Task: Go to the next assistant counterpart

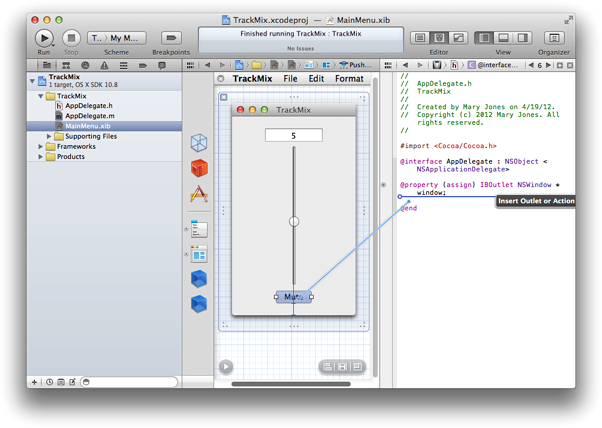Action: point(549,65)
